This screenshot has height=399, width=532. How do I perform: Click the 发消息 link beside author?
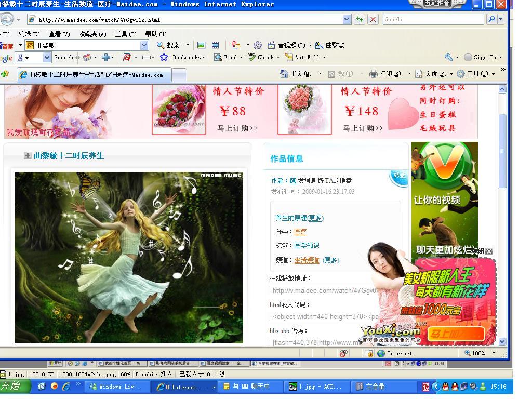[307, 181]
